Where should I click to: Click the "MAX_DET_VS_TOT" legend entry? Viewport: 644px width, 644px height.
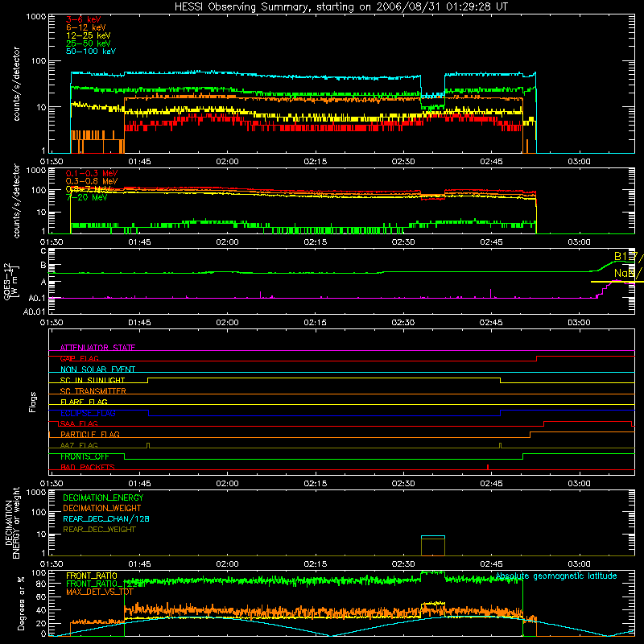(100, 592)
